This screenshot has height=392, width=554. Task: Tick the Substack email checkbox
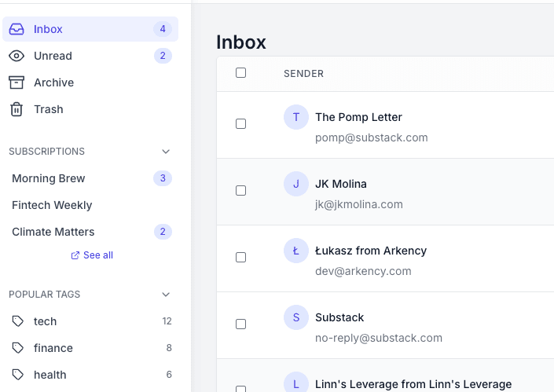pos(241,324)
